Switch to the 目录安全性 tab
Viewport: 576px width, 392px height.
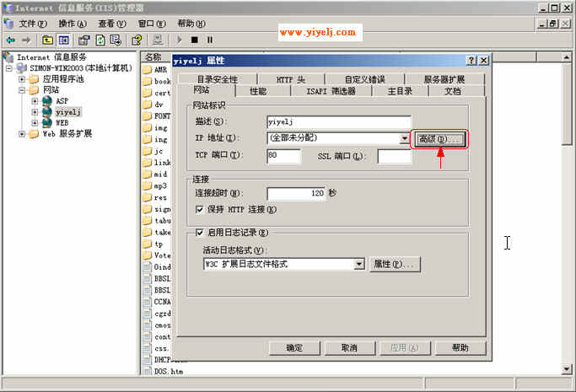click(x=217, y=79)
